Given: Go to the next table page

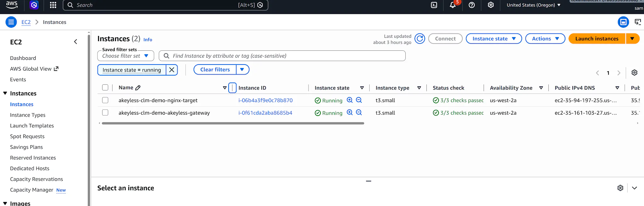Looking at the screenshot, I should click(x=619, y=73).
